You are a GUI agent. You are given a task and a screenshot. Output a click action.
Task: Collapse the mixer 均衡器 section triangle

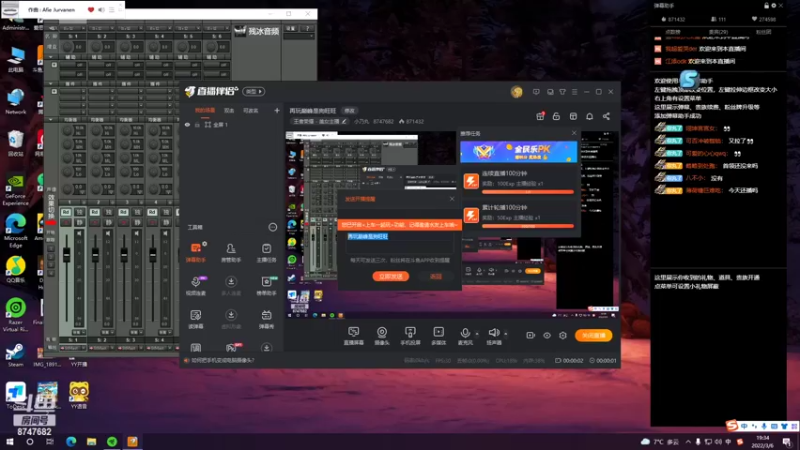tap(51, 119)
